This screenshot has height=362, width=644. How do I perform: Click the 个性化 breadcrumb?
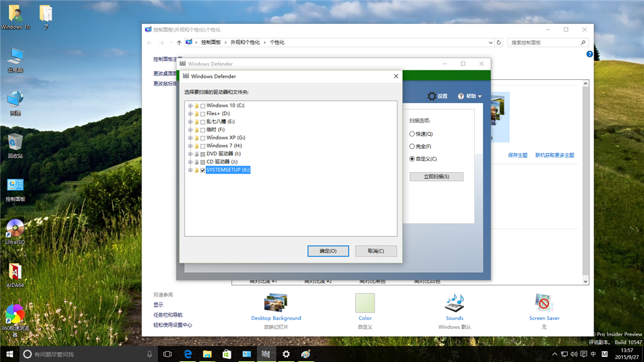pyautogui.click(x=277, y=42)
